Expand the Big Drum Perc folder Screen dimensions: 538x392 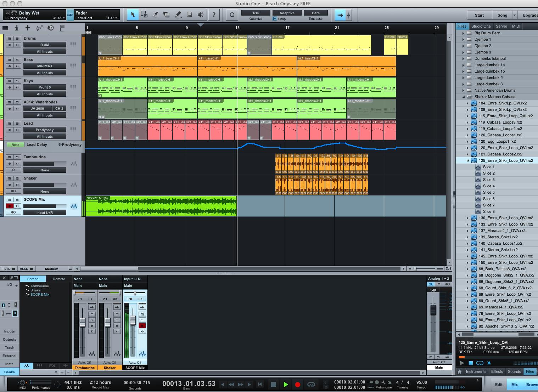pyautogui.click(x=463, y=33)
